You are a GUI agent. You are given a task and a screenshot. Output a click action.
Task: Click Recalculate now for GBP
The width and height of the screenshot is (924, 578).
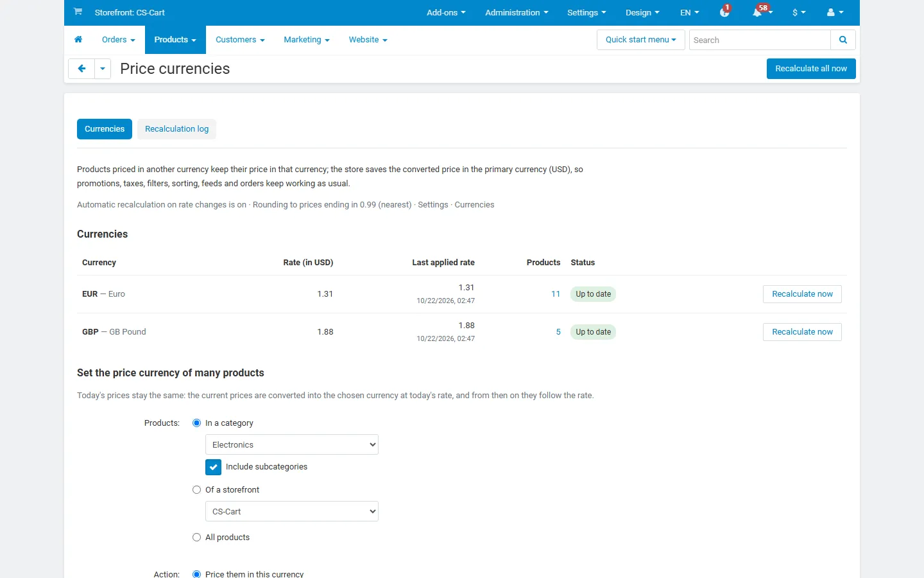click(x=802, y=332)
